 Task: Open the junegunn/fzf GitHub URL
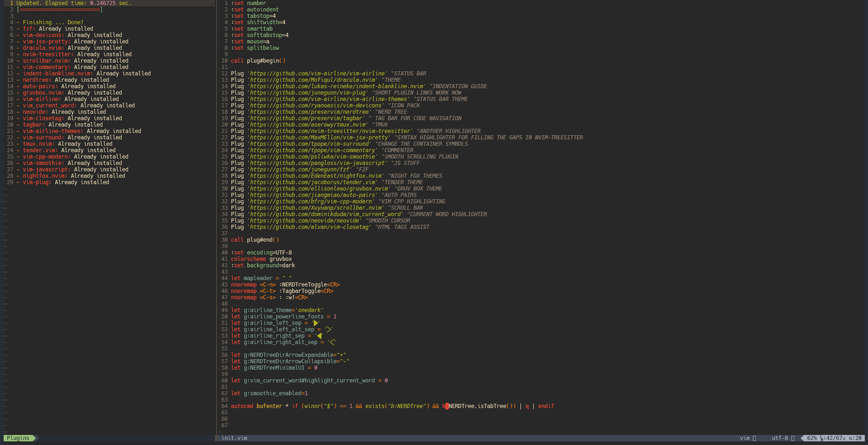[298, 169]
